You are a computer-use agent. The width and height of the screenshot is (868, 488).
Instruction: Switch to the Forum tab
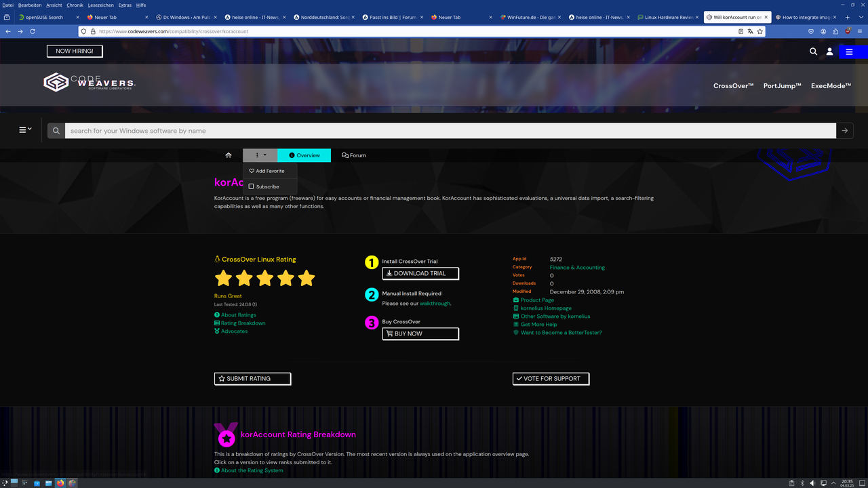pos(354,155)
